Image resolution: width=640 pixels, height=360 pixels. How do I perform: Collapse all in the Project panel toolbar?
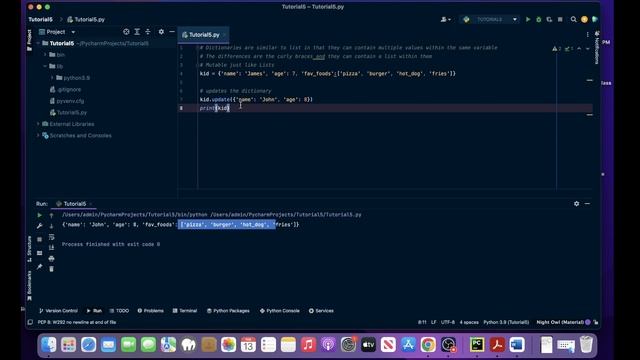click(x=148, y=32)
